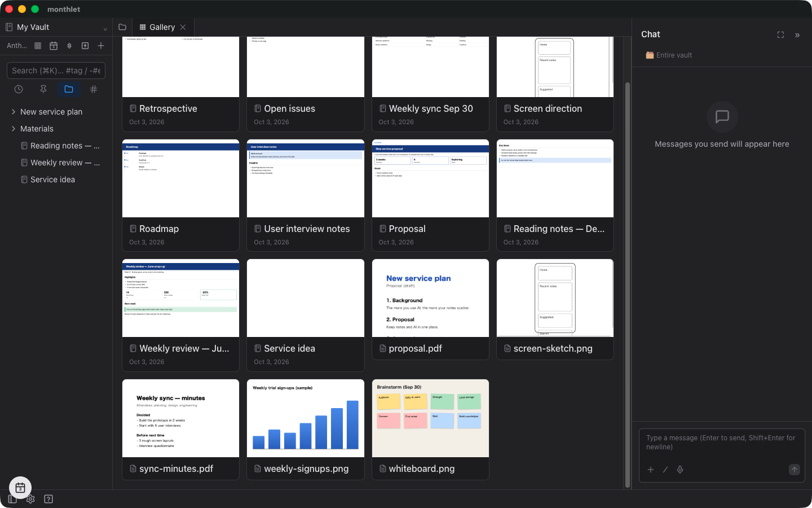Expand chat panel to fullscreen
Viewport: 812px width, 508px height.
coord(780,35)
